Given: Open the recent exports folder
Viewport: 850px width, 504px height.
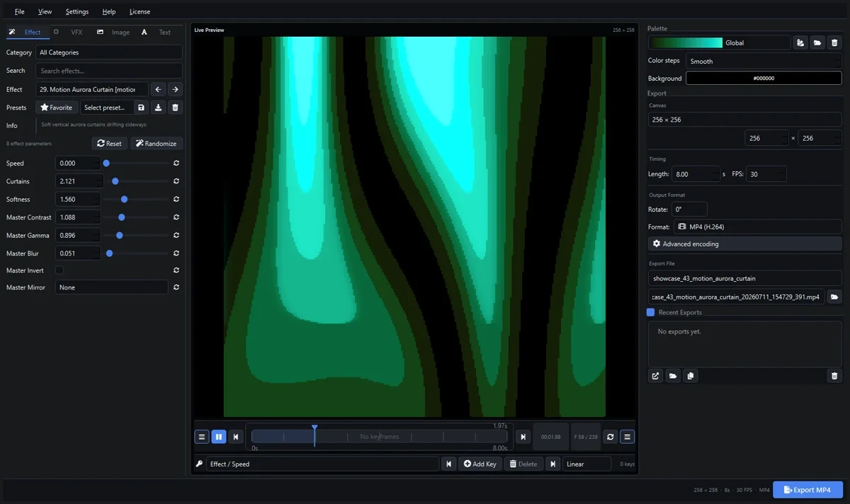Looking at the screenshot, I should click(673, 376).
